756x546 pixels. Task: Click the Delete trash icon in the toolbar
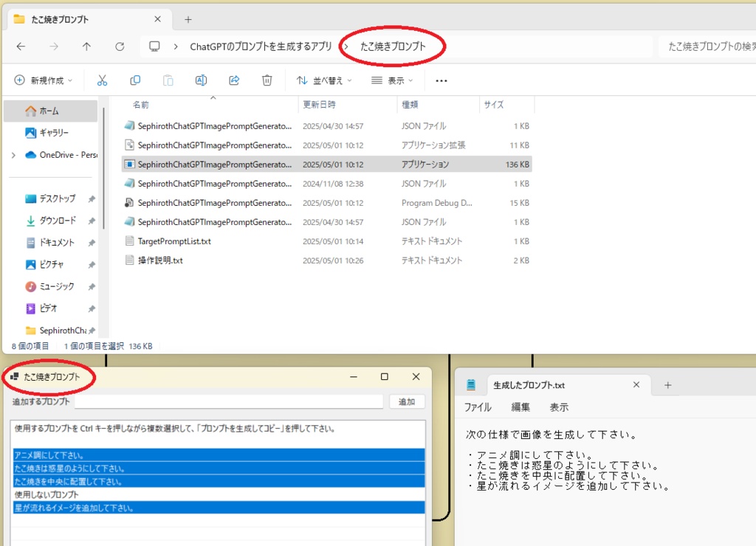[x=267, y=80]
